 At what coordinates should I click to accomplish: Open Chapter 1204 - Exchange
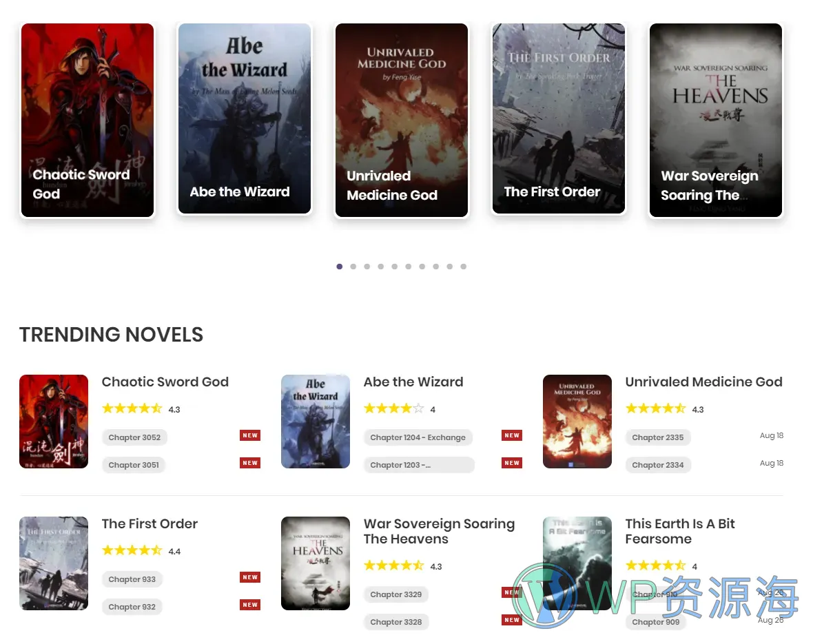(418, 437)
